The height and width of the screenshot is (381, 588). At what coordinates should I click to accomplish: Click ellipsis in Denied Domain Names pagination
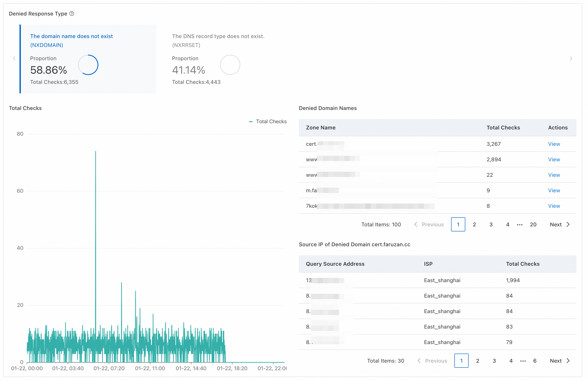(x=520, y=225)
